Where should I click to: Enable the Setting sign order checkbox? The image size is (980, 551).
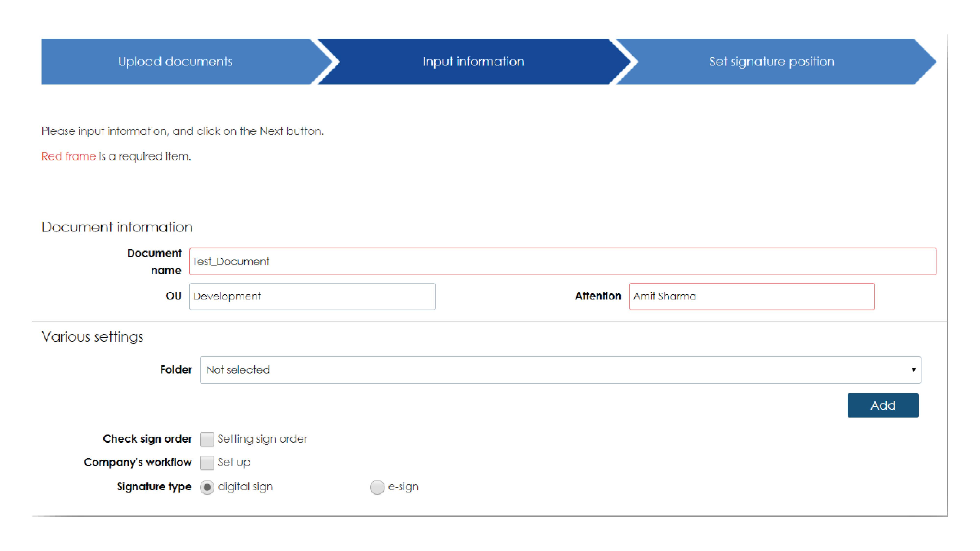coord(207,439)
